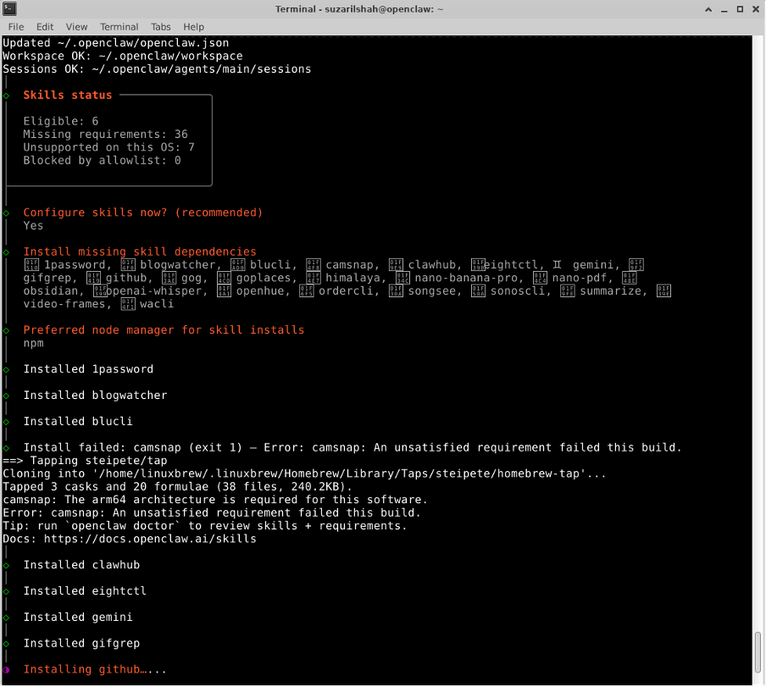
Task: Click 'Configure skills now? (recommended)' prompt
Action: (143, 213)
